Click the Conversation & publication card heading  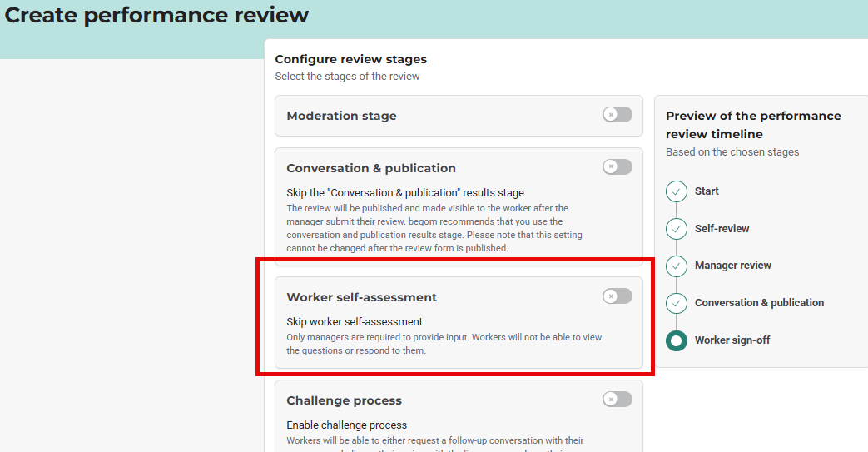tap(371, 168)
